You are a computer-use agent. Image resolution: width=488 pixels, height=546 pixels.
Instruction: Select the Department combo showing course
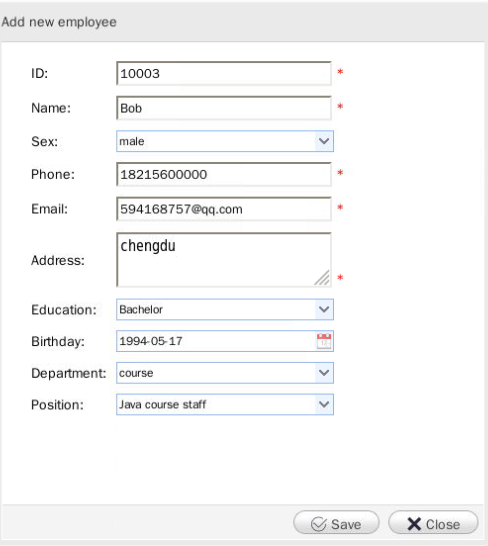225,373
